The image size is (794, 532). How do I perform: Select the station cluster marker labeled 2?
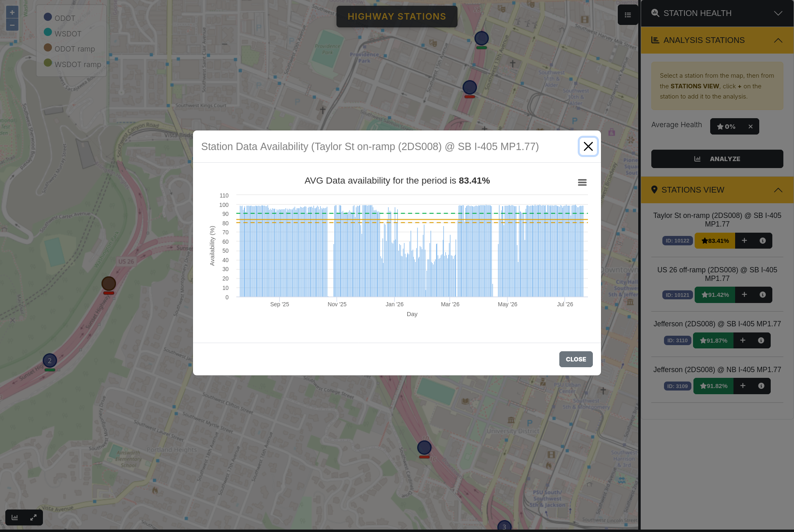click(x=50, y=360)
